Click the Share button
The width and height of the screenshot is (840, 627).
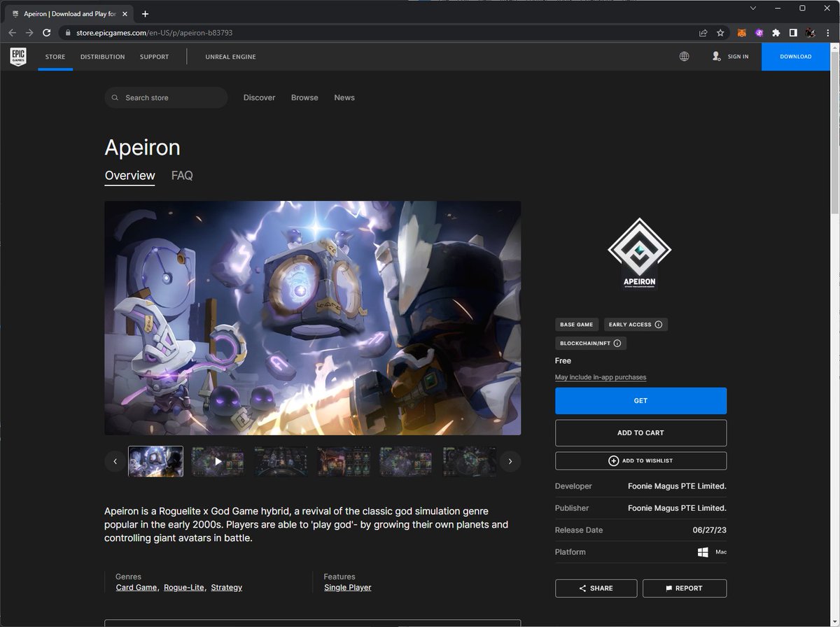[596, 589]
